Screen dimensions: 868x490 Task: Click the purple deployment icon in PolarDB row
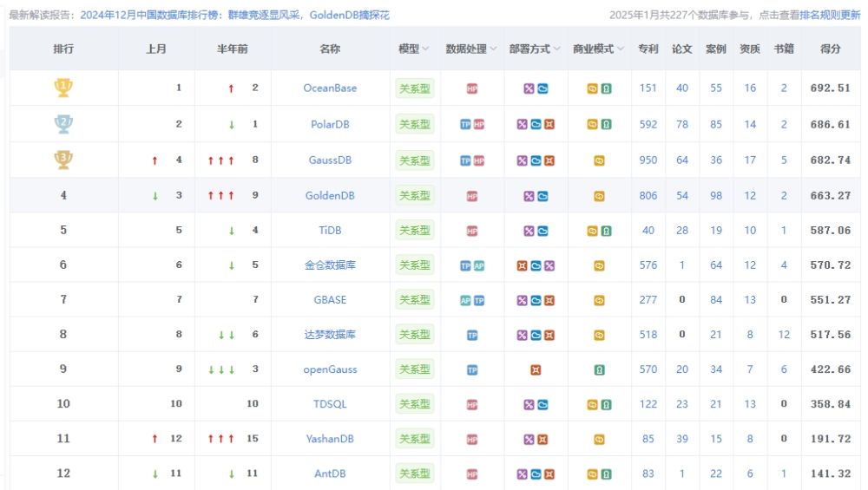pos(522,124)
